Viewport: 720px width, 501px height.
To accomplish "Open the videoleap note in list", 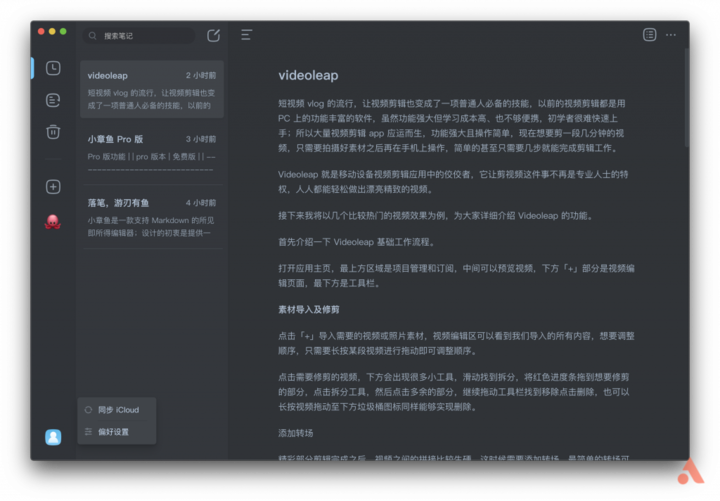I will (x=152, y=90).
